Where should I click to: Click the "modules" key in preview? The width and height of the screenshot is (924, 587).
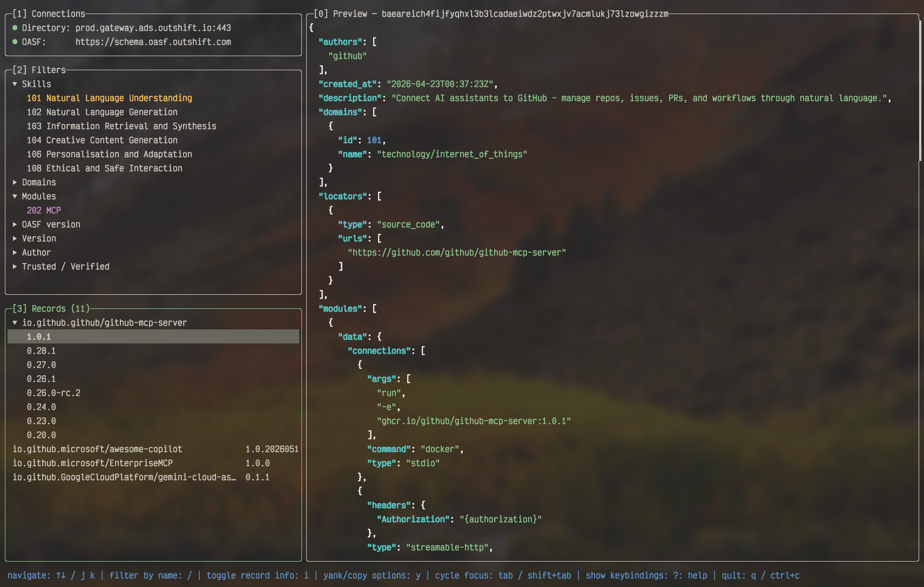(340, 309)
